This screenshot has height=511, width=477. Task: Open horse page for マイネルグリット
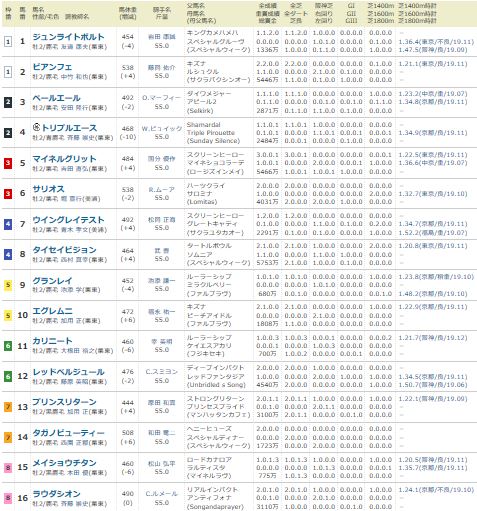64,159
